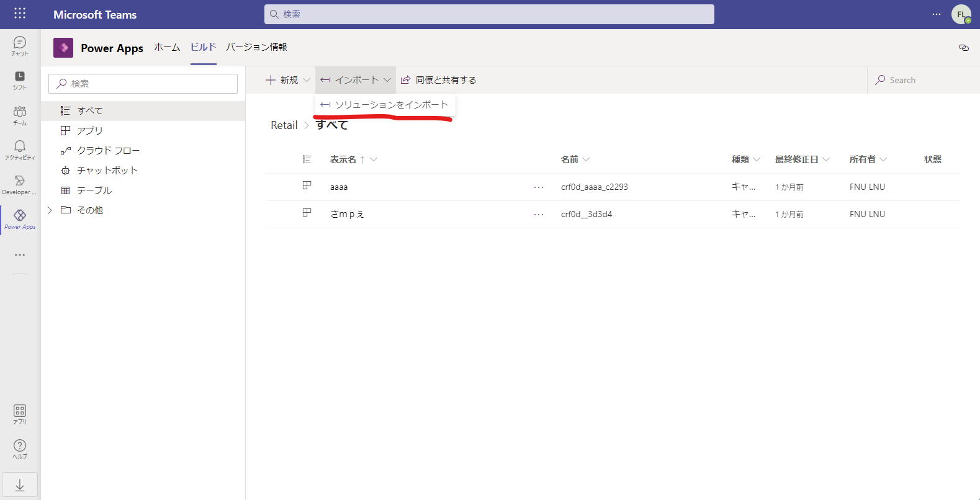This screenshot has height=500, width=980.
Task: Open the Shifts icon in Teams sidebar
Action: coord(20,81)
